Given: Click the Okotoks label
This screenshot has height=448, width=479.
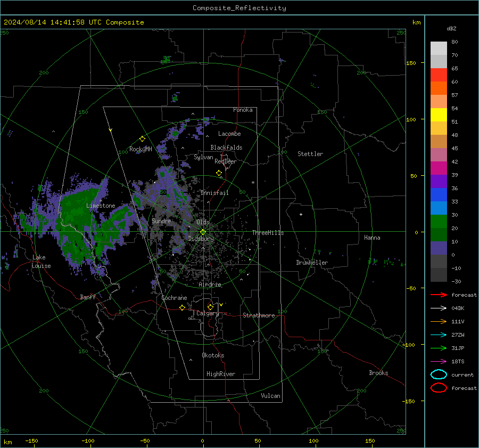Looking at the screenshot, I should point(213,355).
